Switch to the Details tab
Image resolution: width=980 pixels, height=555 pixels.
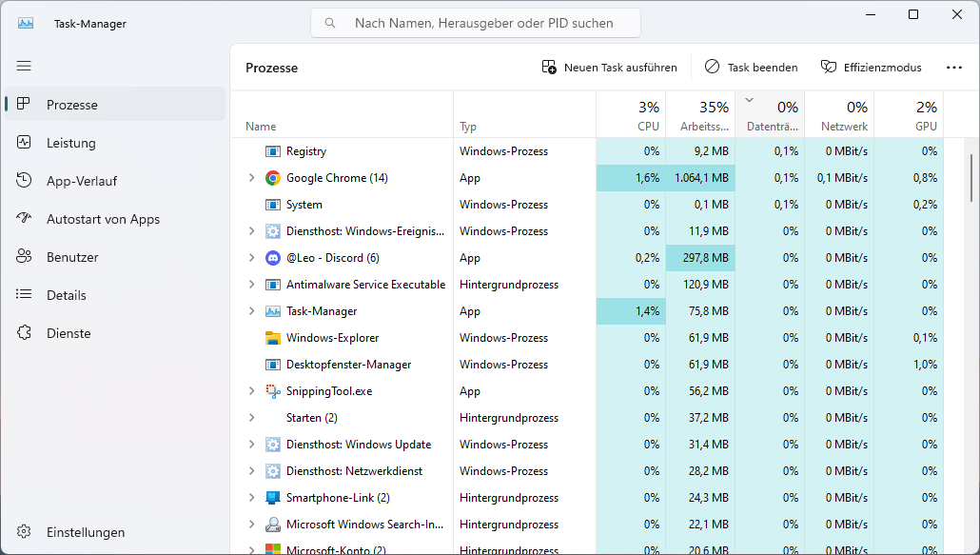(67, 295)
